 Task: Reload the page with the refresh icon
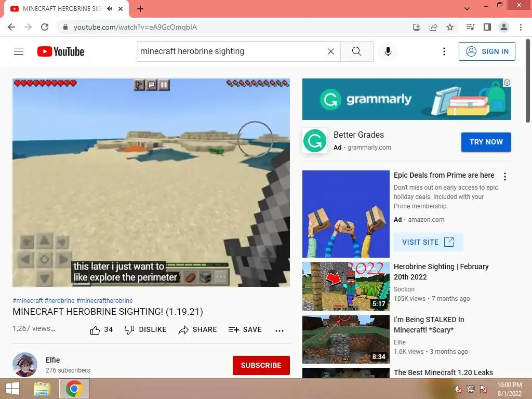pos(45,27)
